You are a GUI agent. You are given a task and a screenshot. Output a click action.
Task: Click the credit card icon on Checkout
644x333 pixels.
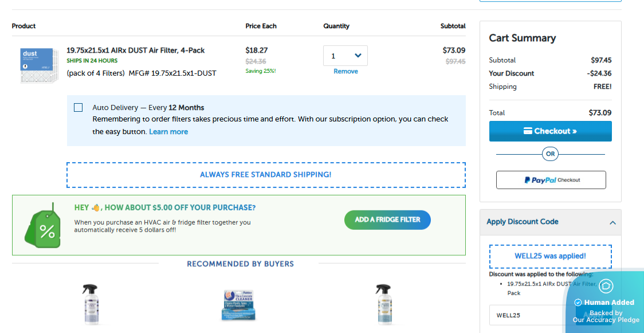pos(528,131)
